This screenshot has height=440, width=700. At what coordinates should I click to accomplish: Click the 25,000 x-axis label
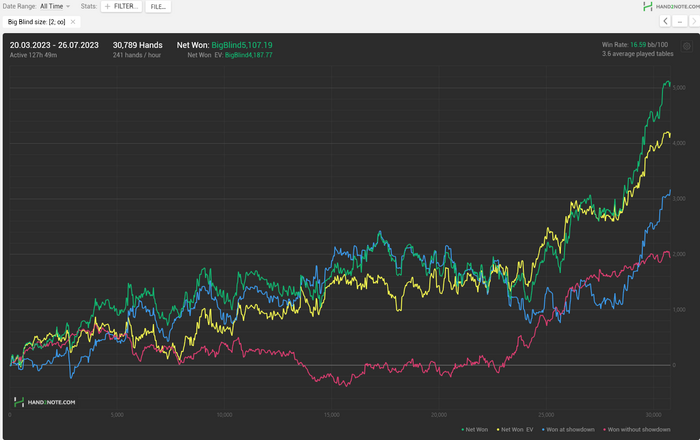546,415
